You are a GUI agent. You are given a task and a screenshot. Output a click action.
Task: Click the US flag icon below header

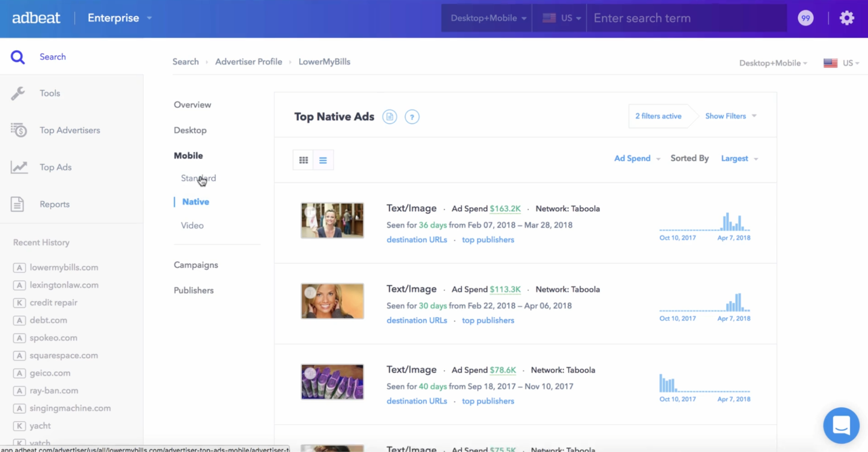tap(830, 63)
